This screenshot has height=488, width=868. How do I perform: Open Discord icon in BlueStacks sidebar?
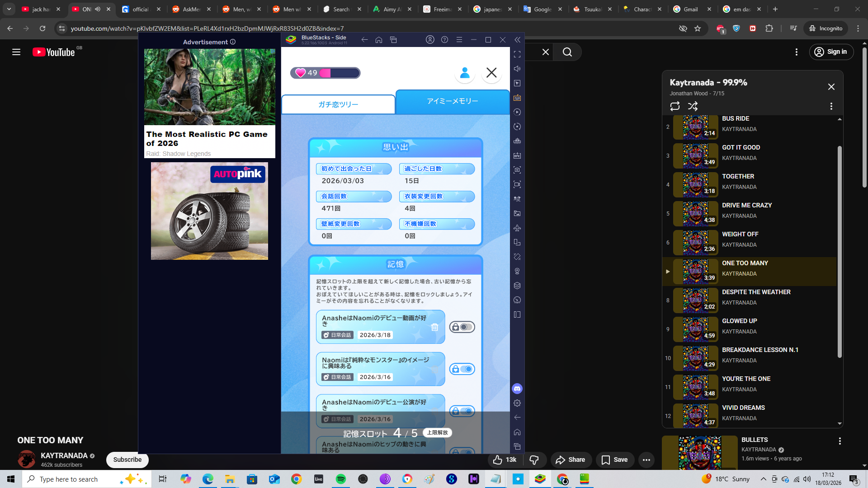[x=517, y=389]
